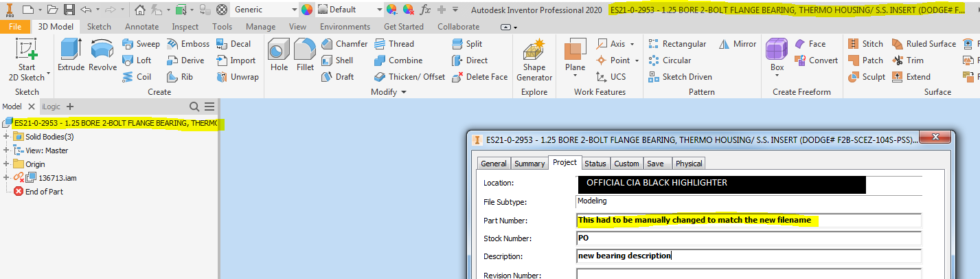The image size is (980, 279).
Task: Select the Derive tool
Action: [185, 60]
